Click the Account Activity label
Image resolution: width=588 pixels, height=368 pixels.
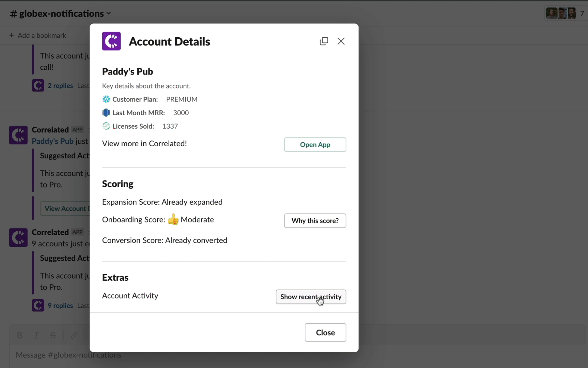(x=130, y=296)
